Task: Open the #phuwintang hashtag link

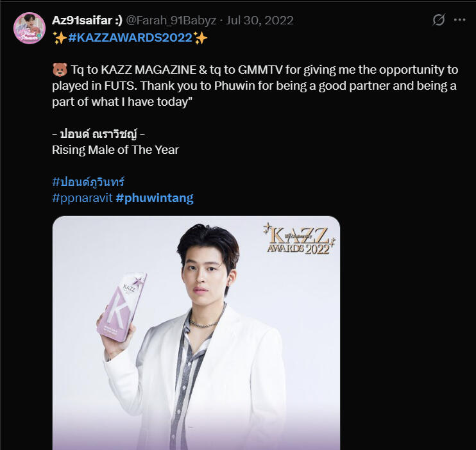Action: (x=155, y=198)
